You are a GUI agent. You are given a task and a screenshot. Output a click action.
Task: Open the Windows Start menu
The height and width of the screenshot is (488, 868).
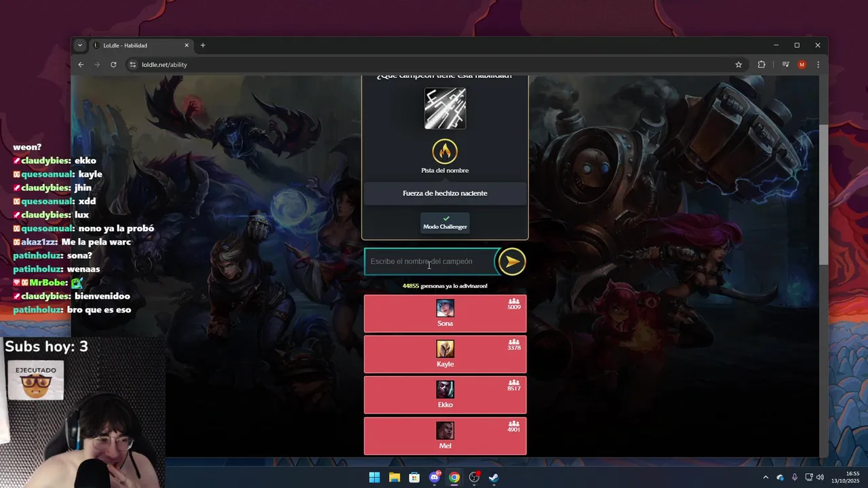click(x=374, y=477)
